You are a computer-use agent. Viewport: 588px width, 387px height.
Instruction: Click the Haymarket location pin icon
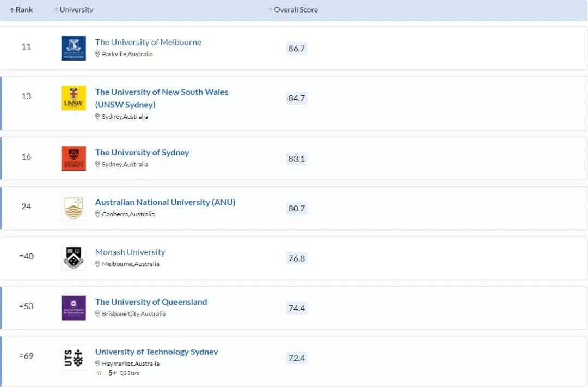click(x=97, y=364)
